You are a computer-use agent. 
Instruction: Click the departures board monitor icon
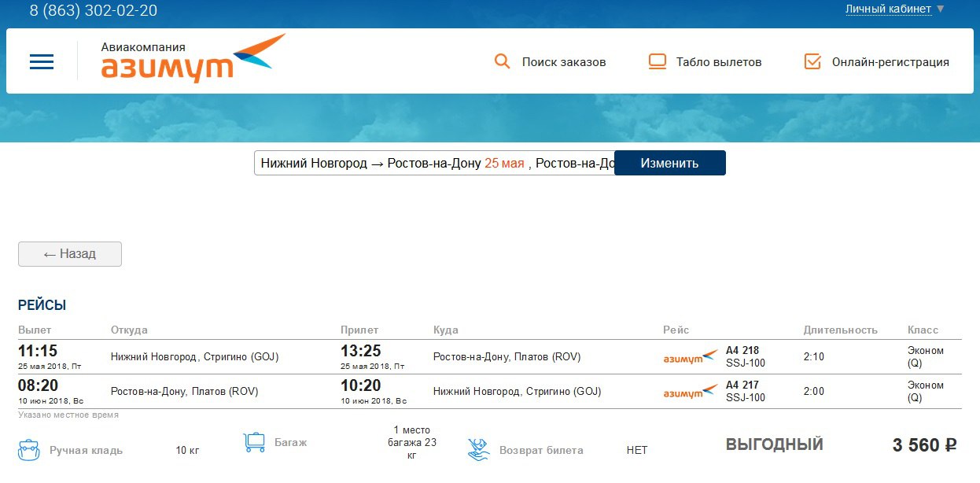(658, 61)
